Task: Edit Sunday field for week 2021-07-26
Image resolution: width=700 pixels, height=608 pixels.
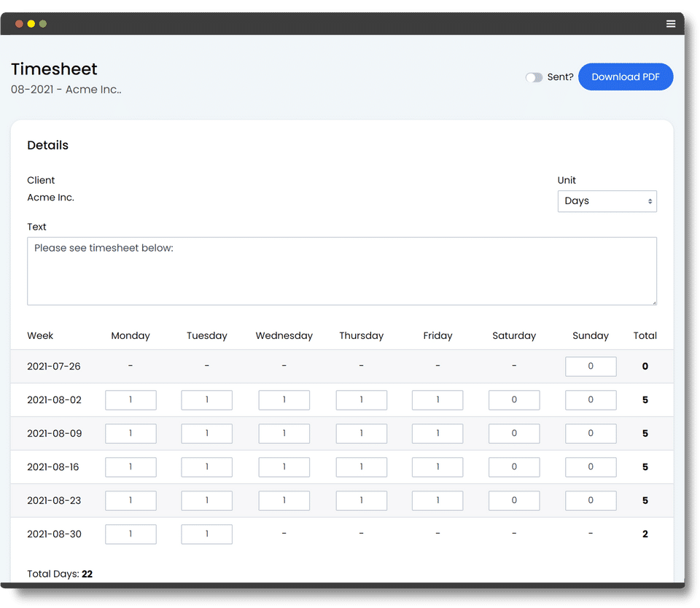Action: pos(591,367)
